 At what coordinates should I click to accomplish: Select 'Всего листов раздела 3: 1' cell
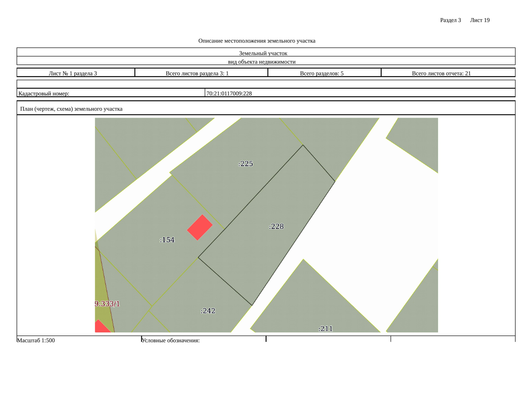coord(197,73)
